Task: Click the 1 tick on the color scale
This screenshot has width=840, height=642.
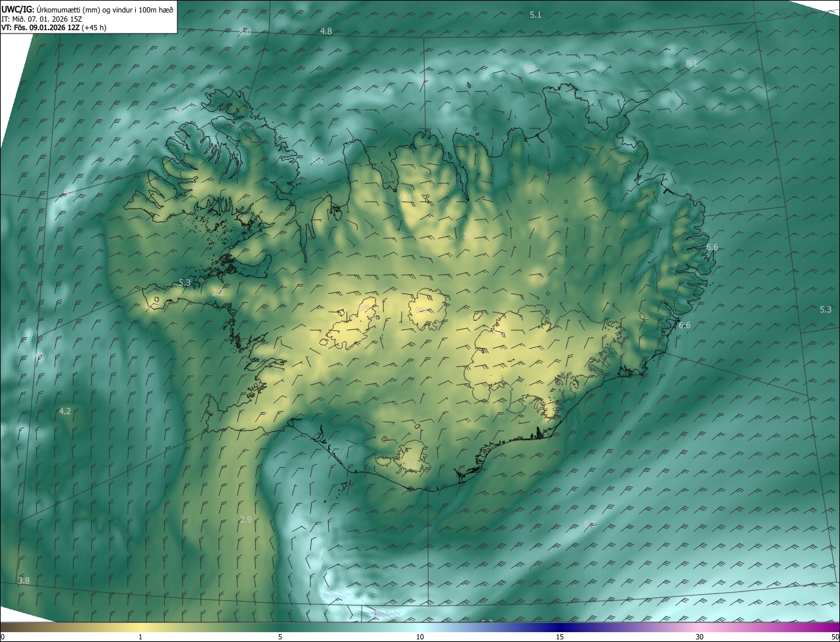Action: click(140, 637)
